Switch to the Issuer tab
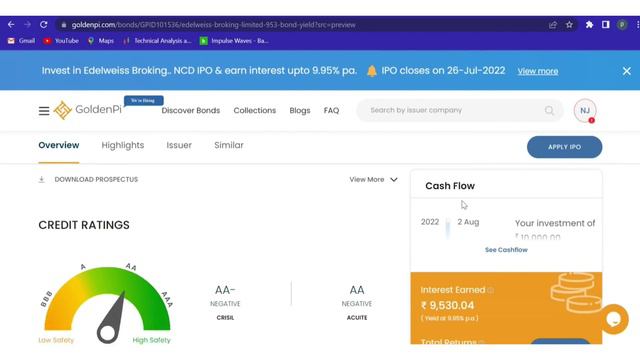Screen dimensions: 640x360 click(179, 145)
